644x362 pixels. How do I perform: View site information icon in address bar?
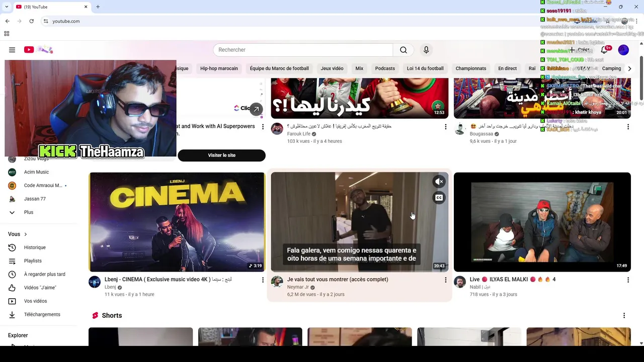(46, 21)
